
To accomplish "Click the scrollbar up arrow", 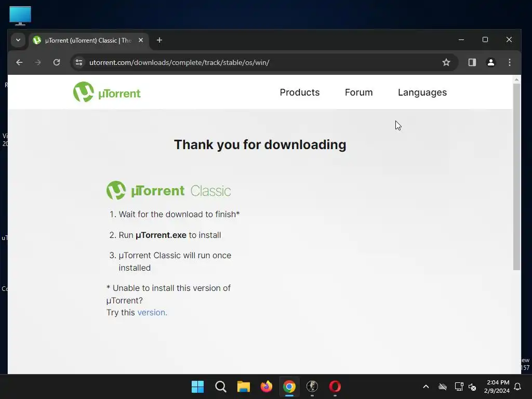I will pyautogui.click(x=516, y=79).
